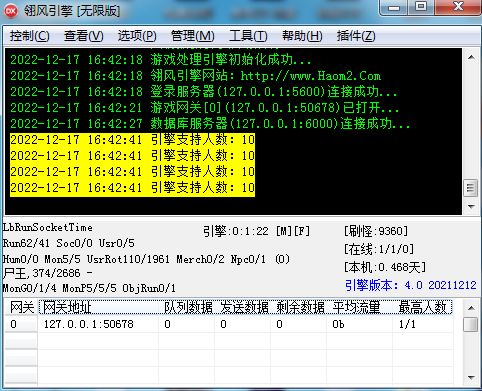The width and height of the screenshot is (482, 391).
Task: Maximize the 翎风引擎 window
Action: (x=421, y=7)
